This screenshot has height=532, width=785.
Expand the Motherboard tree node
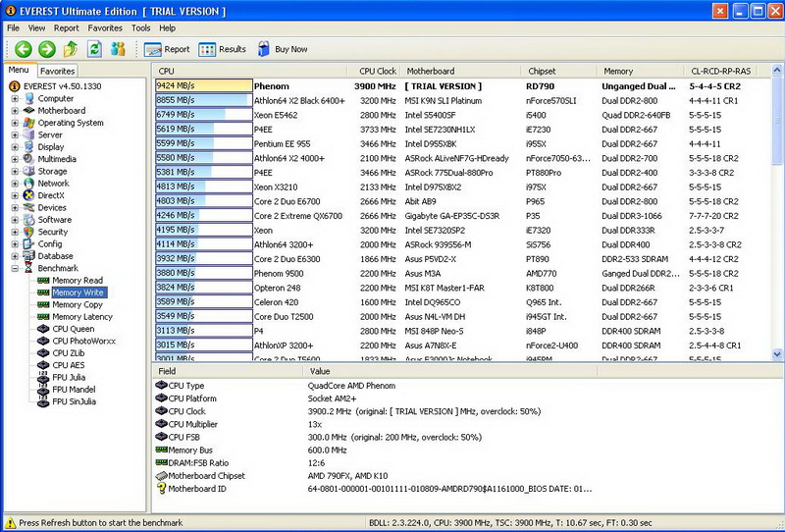point(15,111)
